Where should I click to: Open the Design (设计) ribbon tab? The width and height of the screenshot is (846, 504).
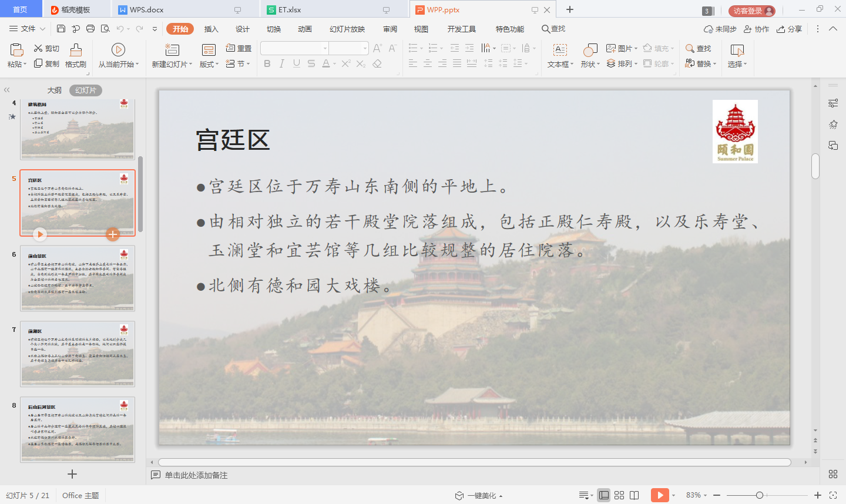pos(242,29)
